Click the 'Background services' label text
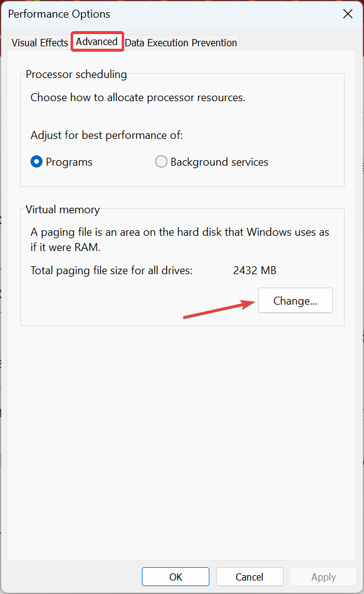 pyautogui.click(x=219, y=162)
